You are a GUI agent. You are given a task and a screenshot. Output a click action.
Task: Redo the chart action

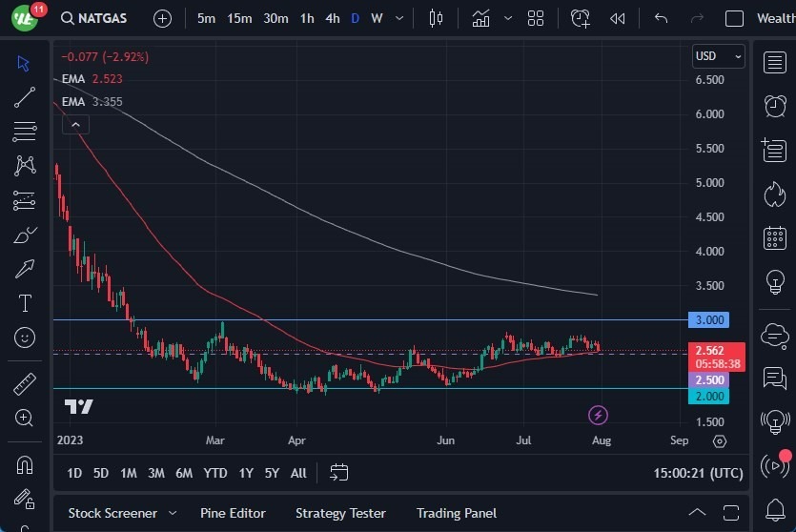[x=697, y=19]
